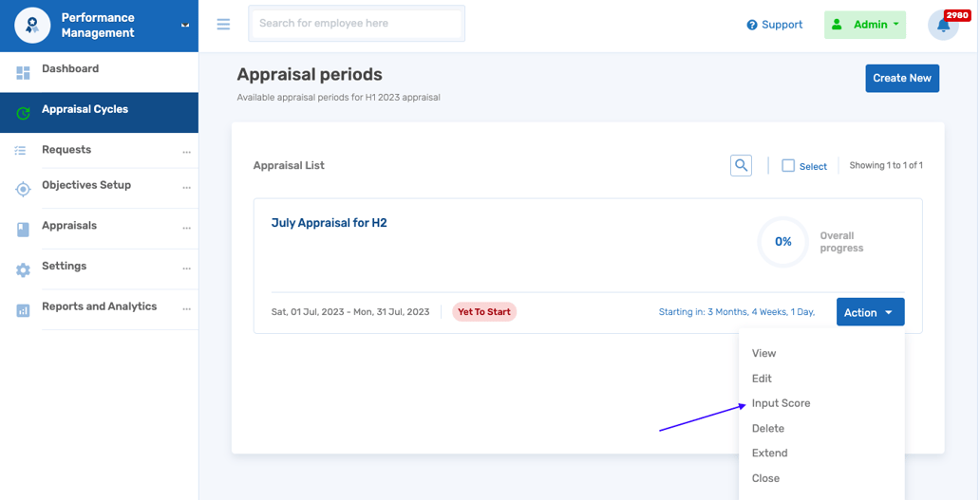Tick the Select checkbox

click(788, 166)
